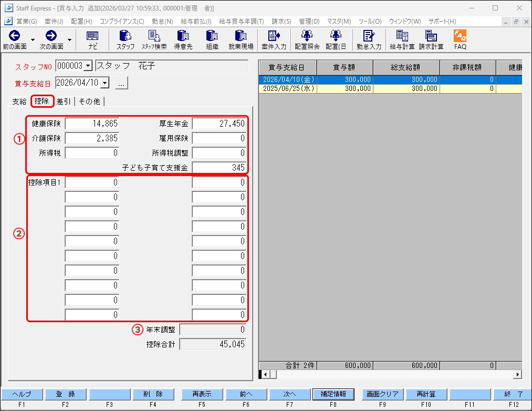532x411 pixels.
Task: Click the 控除項目1 amount field
Action: 92,182
